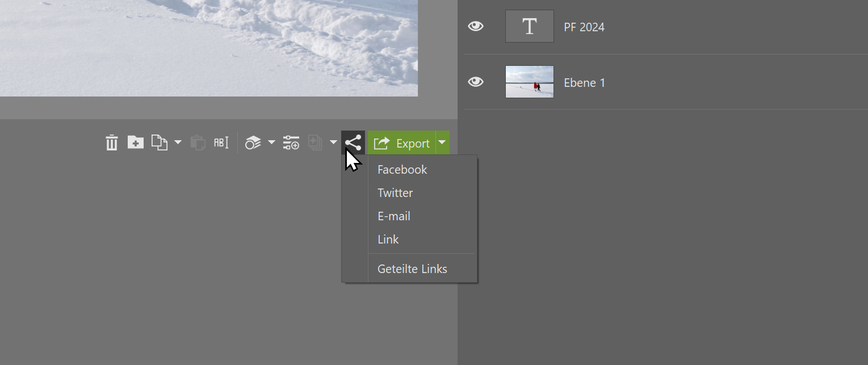
Task: Click the disabled add-to-stack pages icon
Action: [315, 143]
